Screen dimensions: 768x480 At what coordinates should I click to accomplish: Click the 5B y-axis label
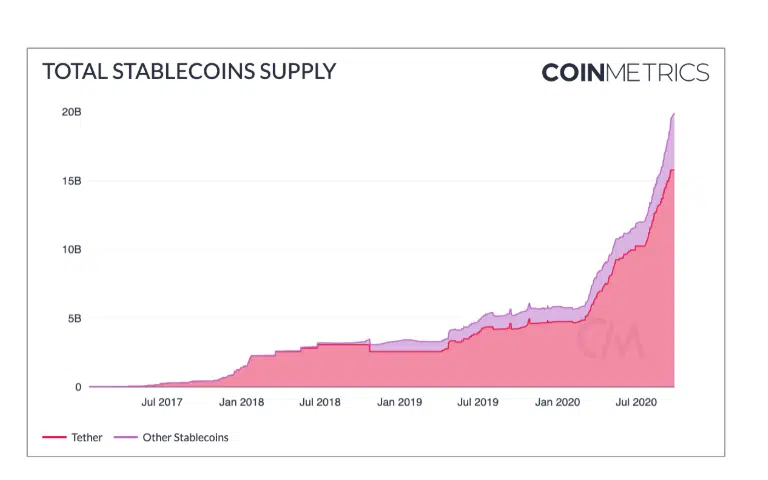[x=74, y=319]
